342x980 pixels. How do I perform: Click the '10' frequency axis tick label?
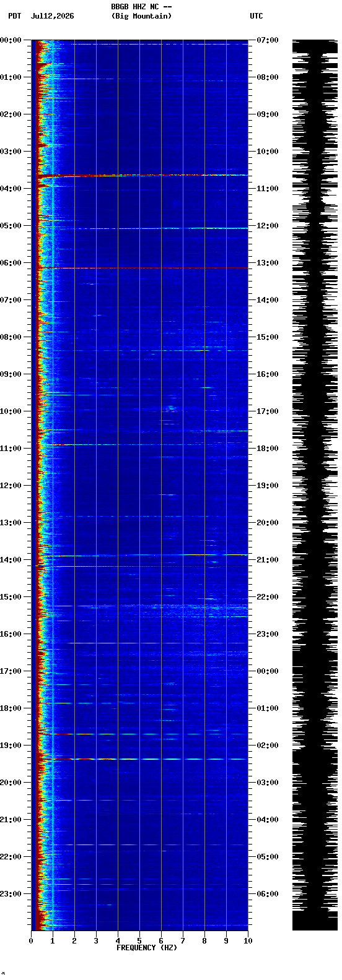click(248, 941)
